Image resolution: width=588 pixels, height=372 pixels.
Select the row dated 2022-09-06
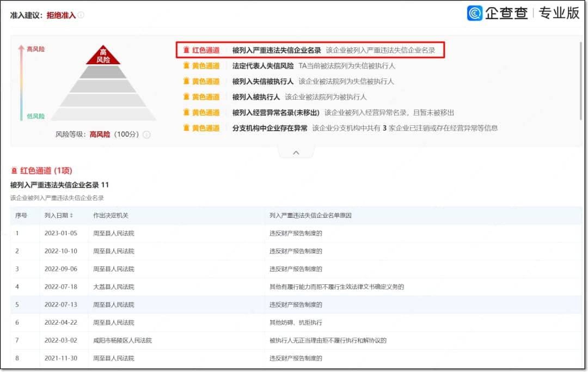tap(296, 269)
